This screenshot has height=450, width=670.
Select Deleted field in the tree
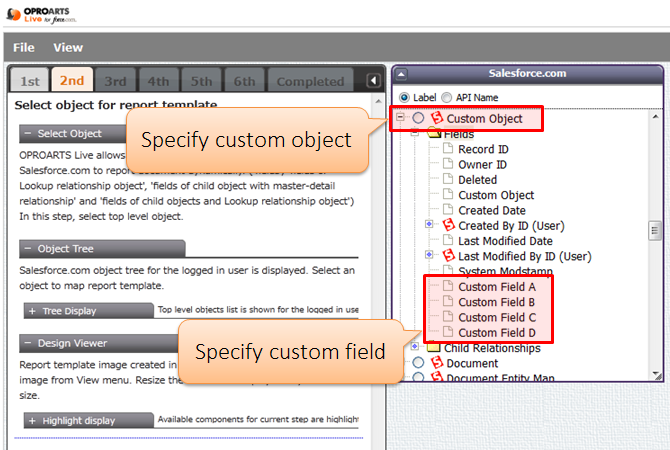(x=477, y=180)
